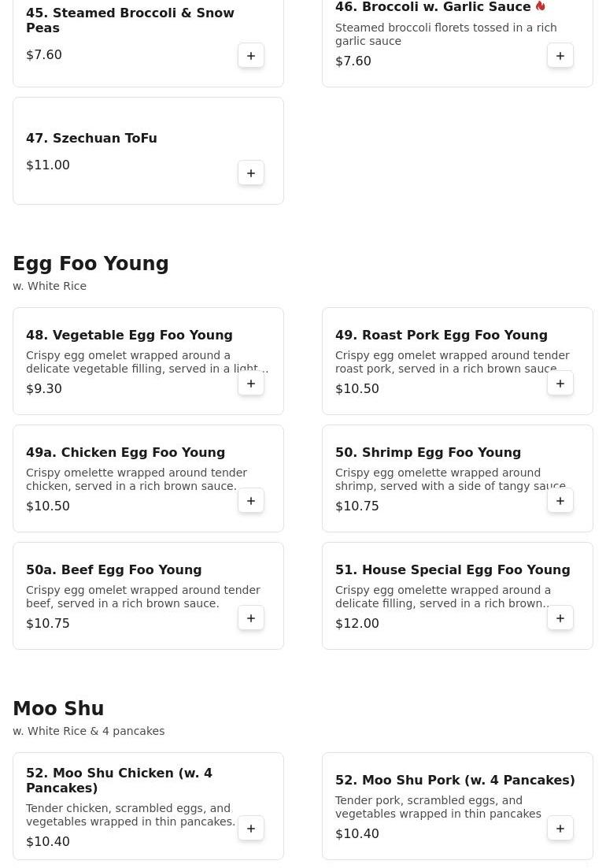Open 52. Moo Shu Pork item name

coord(455,781)
